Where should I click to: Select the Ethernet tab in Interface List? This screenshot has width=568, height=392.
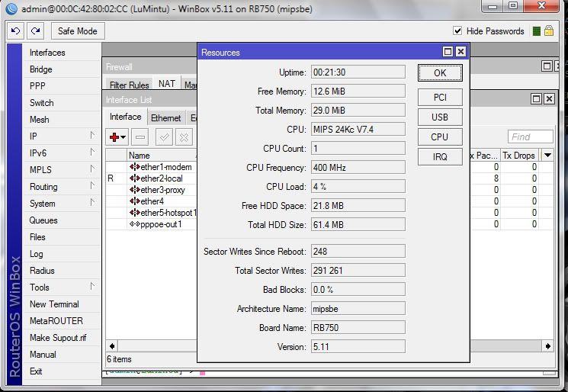click(166, 118)
